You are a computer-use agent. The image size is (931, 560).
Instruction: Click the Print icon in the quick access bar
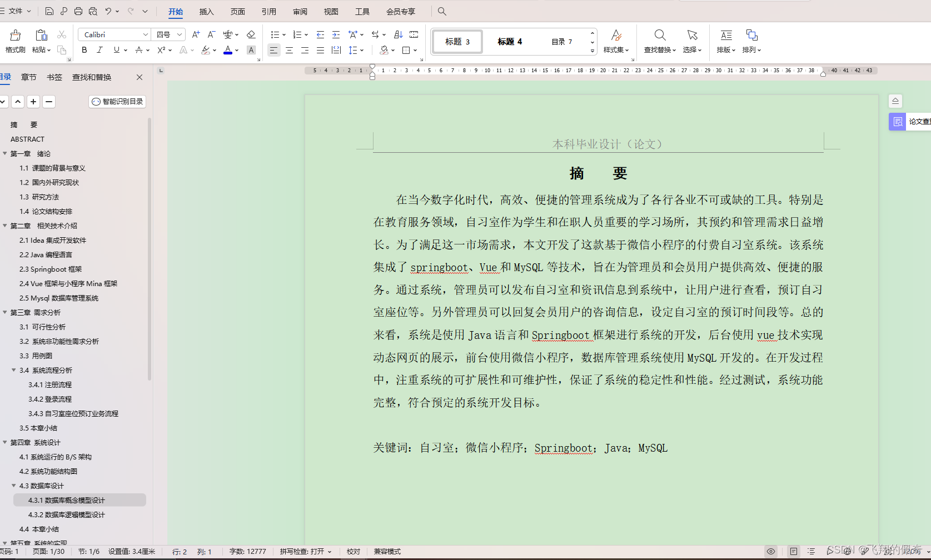(78, 11)
